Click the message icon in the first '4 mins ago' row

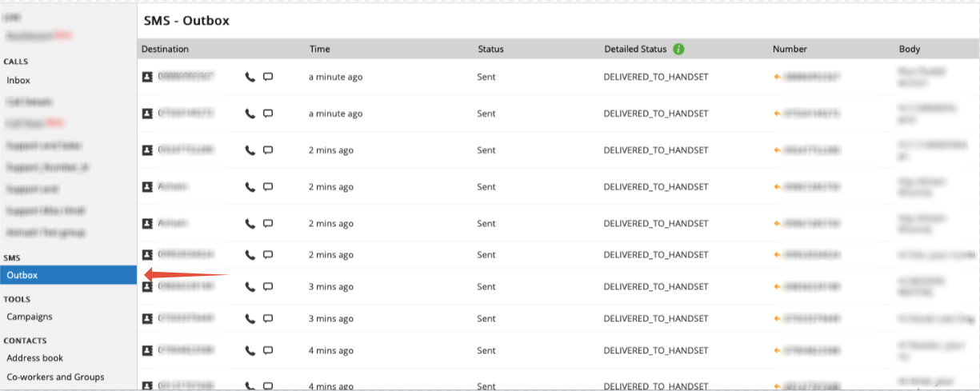click(268, 350)
